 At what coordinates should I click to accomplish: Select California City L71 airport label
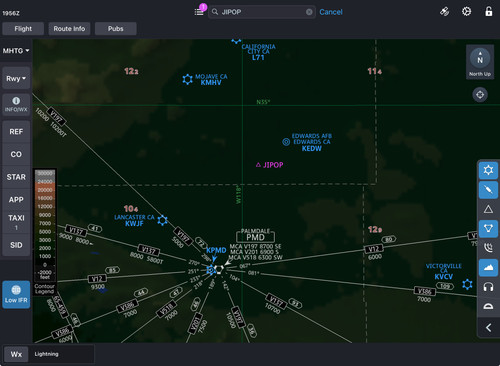click(x=258, y=52)
